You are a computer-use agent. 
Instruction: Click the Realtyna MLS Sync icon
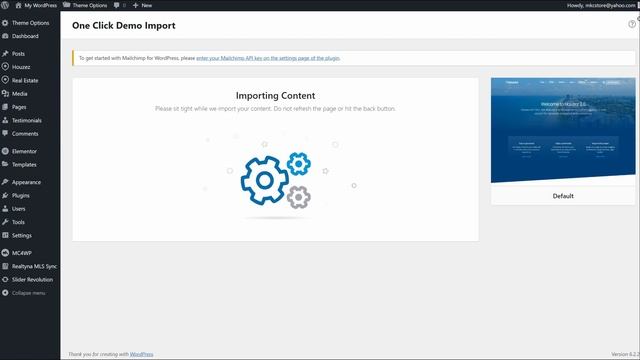coord(5,266)
